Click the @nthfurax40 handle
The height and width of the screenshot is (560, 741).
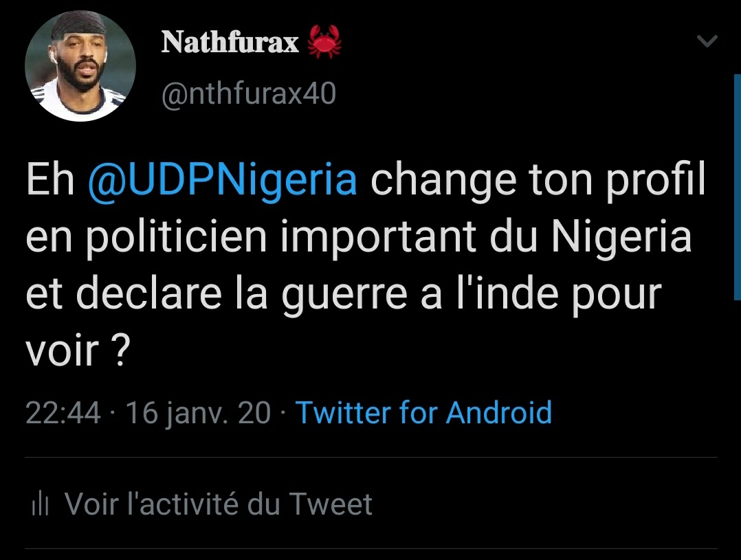click(248, 93)
